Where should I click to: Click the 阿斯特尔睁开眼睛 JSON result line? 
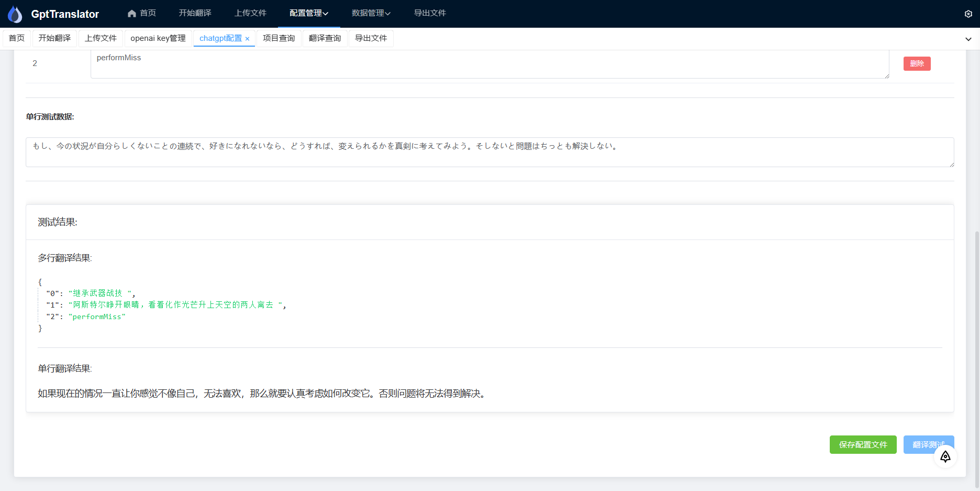click(x=175, y=304)
